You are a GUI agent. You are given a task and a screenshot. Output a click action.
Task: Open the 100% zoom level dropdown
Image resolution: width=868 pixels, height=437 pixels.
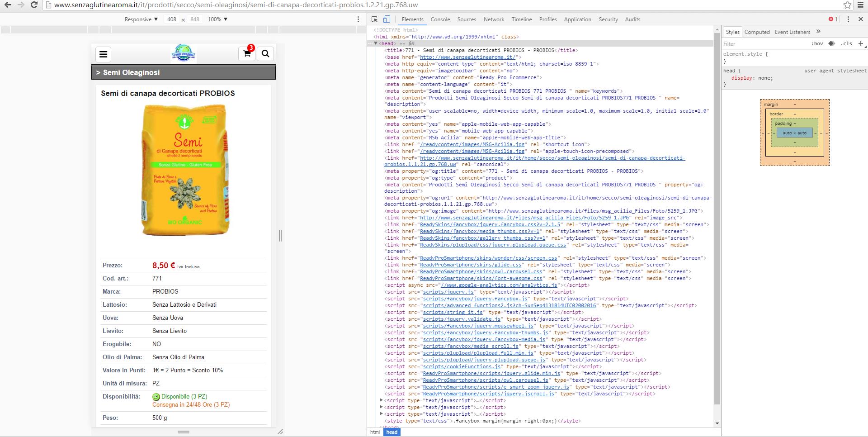tap(217, 19)
